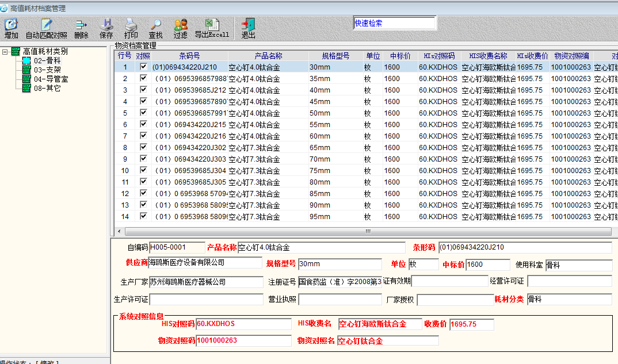Open 查找 (Find) tool
The image size is (618, 364).
point(156,28)
